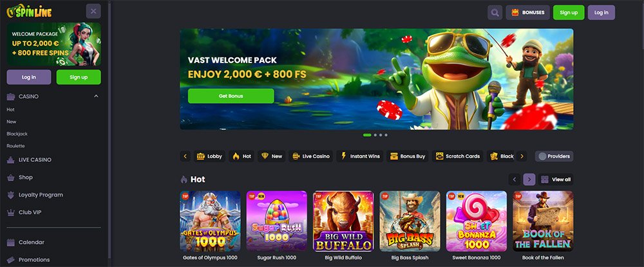Open the Bonuses button in header
This screenshot has width=644, height=267.
pyautogui.click(x=528, y=12)
